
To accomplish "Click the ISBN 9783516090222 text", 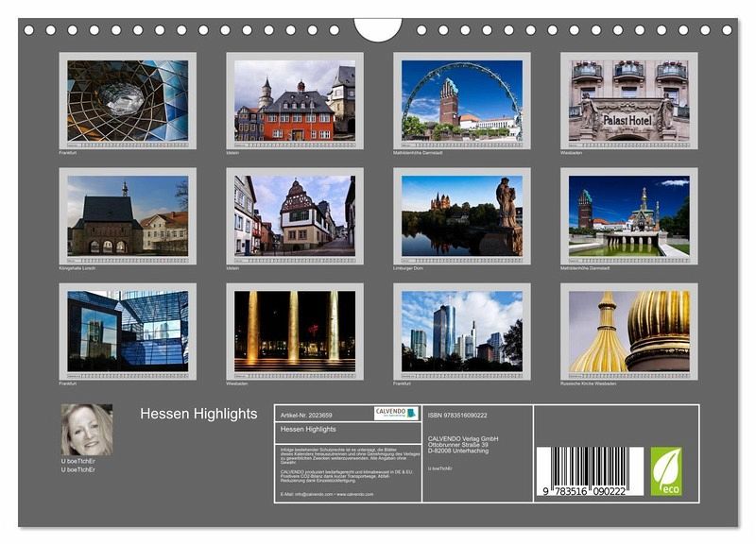I will point(457,415).
